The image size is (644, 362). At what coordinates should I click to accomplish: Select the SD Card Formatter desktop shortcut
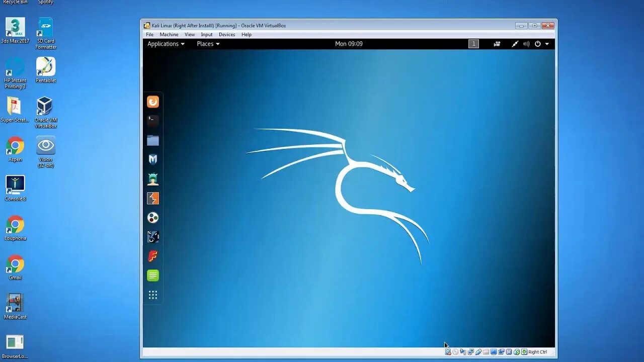(46, 33)
